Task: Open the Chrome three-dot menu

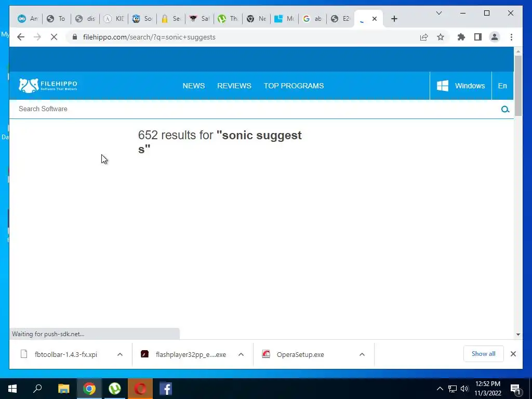Action: [x=511, y=37]
